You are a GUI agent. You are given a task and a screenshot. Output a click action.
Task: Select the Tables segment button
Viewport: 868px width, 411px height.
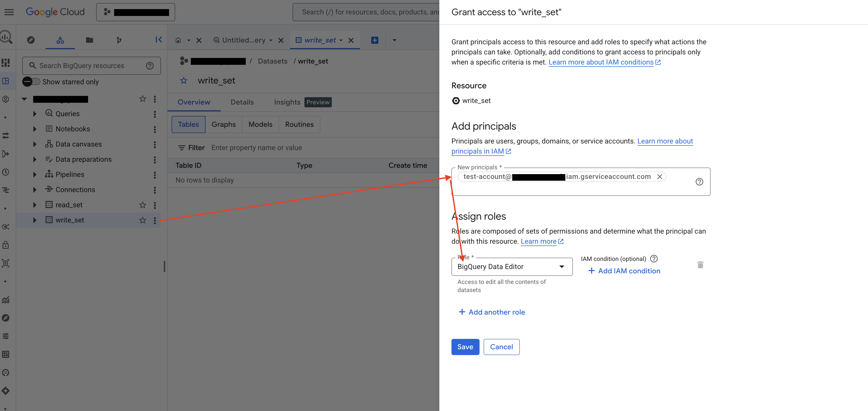(x=188, y=124)
